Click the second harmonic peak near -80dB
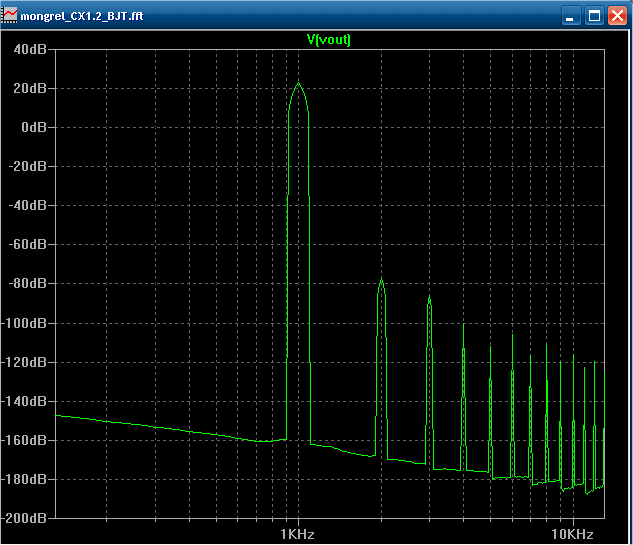Screen dimensions: 633x545 tap(381, 279)
